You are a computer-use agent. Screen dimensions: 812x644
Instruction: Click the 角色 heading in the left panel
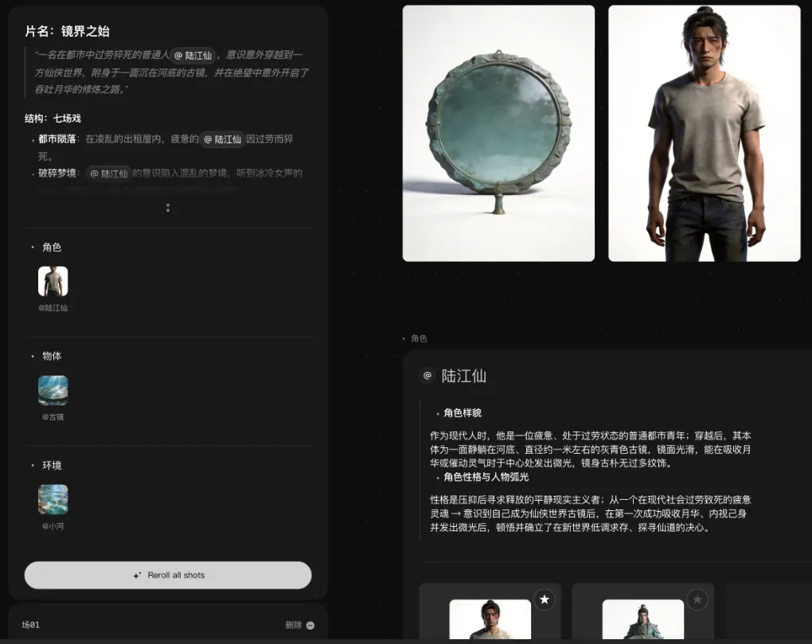52,248
